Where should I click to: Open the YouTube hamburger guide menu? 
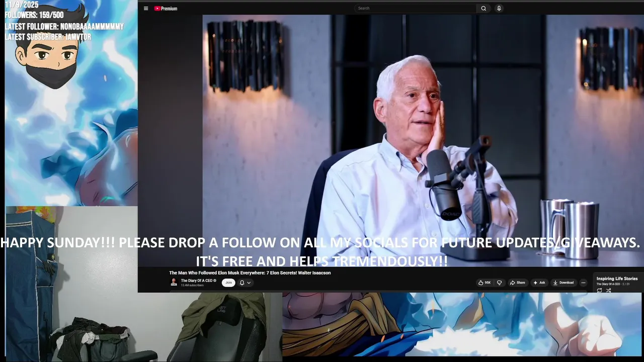pos(146,9)
